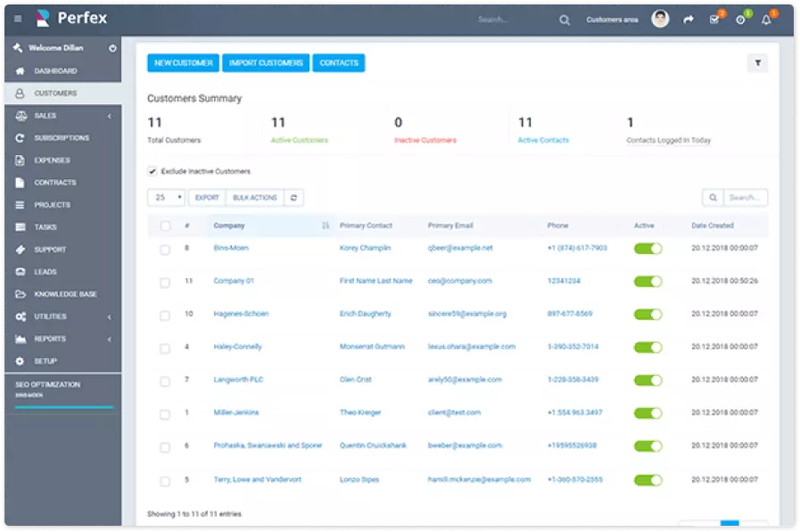Click the email ceo@company.com
This screenshot has width=800, height=532.
(x=459, y=281)
